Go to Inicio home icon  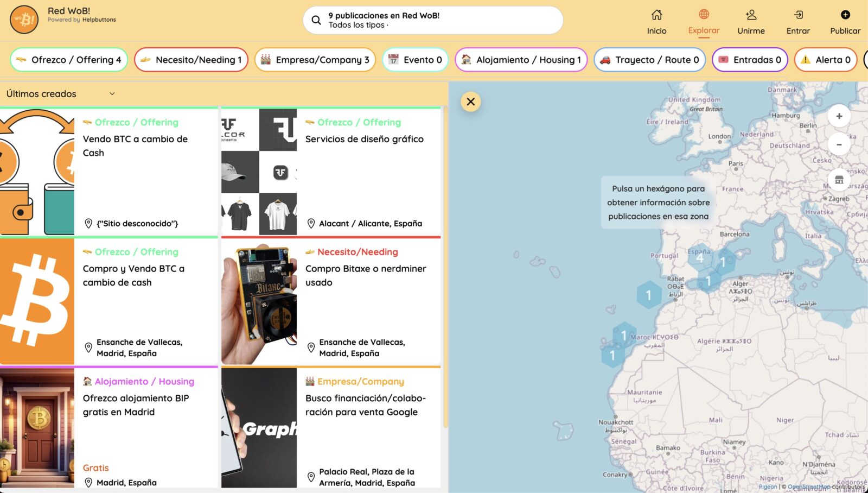(x=656, y=15)
